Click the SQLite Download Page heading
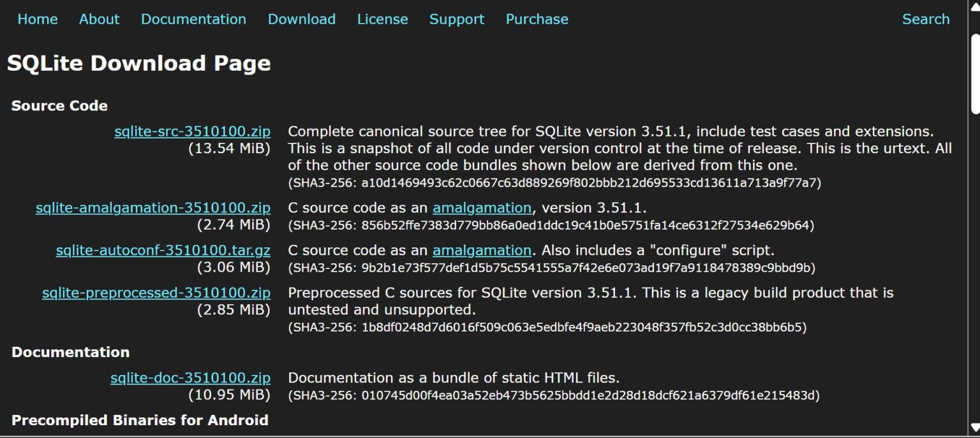 138,62
